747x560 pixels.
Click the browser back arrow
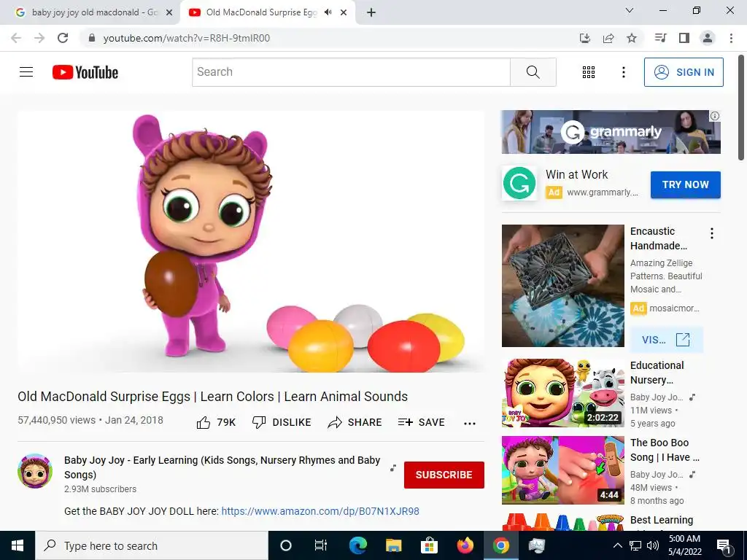[x=16, y=38]
